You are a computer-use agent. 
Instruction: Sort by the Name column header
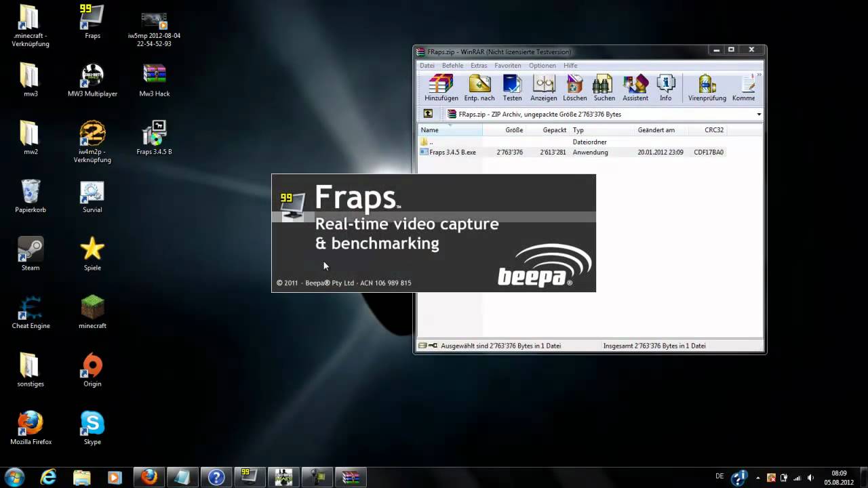coord(450,130)
